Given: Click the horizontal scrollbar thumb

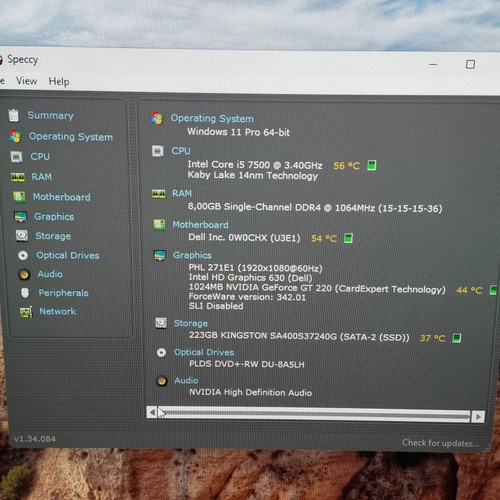Looking at the screenshot, I should point(313,414).
